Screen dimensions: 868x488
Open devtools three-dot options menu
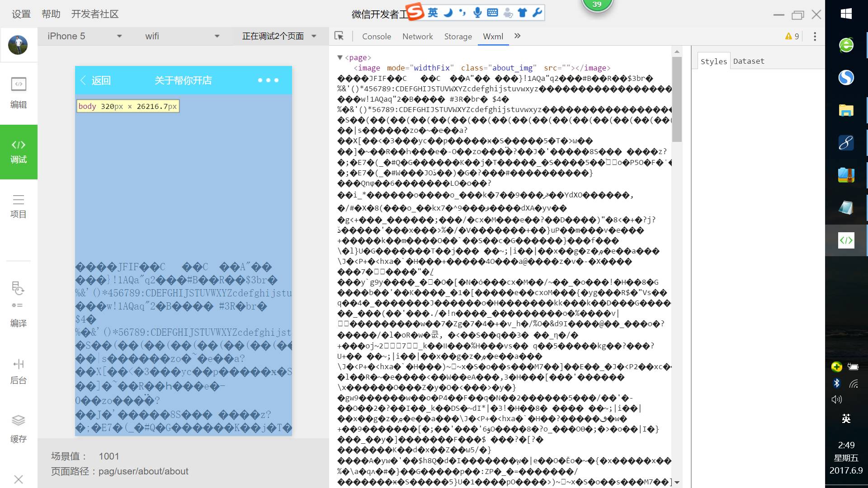pyautogui.click(x=815, y=36)
